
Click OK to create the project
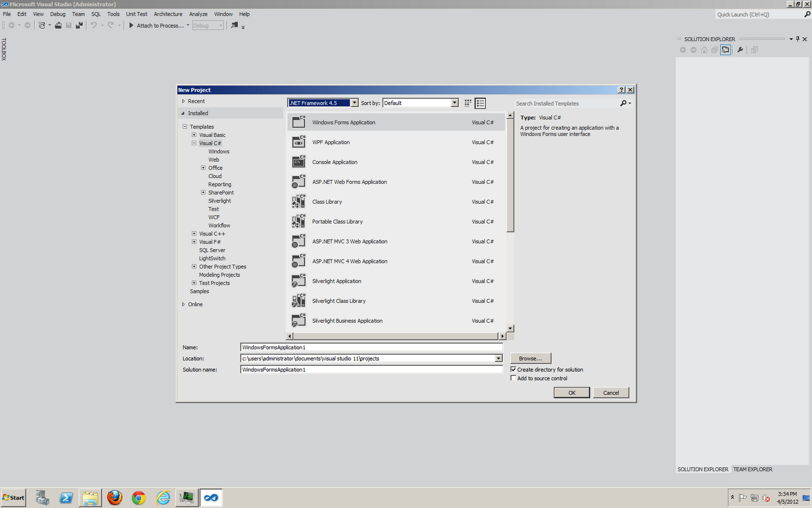pos(571,392)
